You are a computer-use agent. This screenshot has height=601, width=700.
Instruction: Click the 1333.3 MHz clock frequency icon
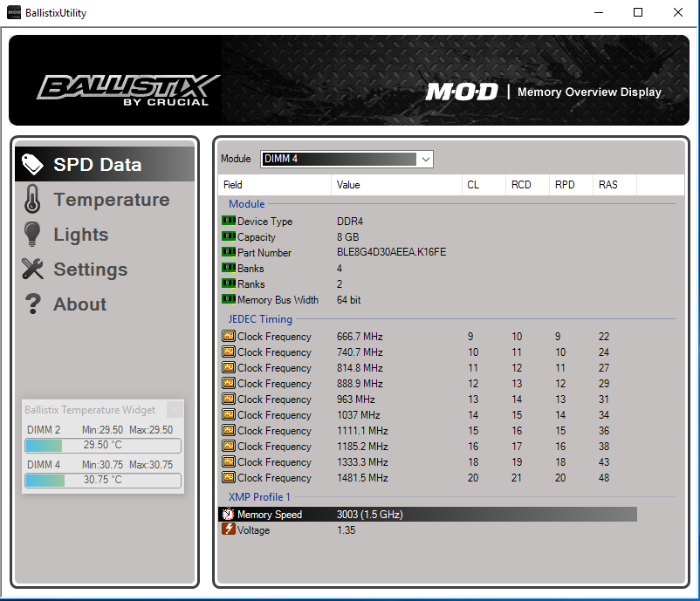[229, 461]
